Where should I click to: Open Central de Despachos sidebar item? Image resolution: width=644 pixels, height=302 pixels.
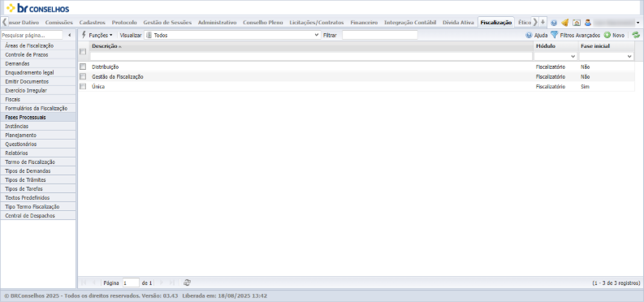[38, 215]
